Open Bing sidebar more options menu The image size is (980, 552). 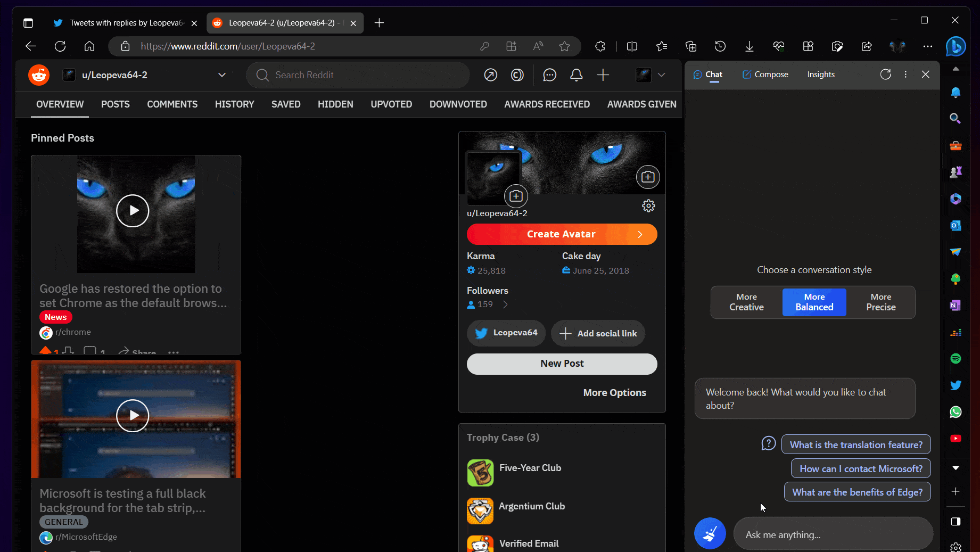pyautogui.click(x=905, y=75)
